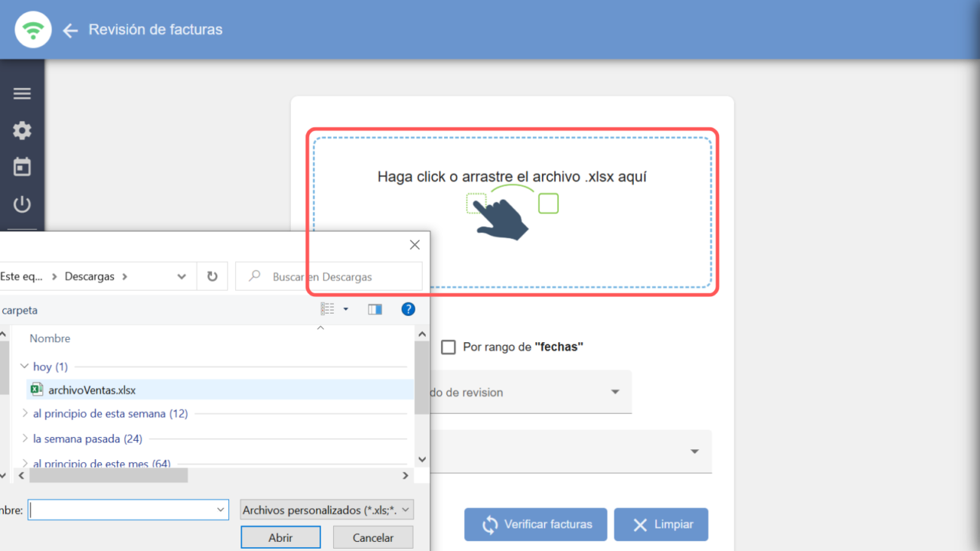
Task: Open the Archivos personalizados file type dropdown
Action: (x=326, y=510)
